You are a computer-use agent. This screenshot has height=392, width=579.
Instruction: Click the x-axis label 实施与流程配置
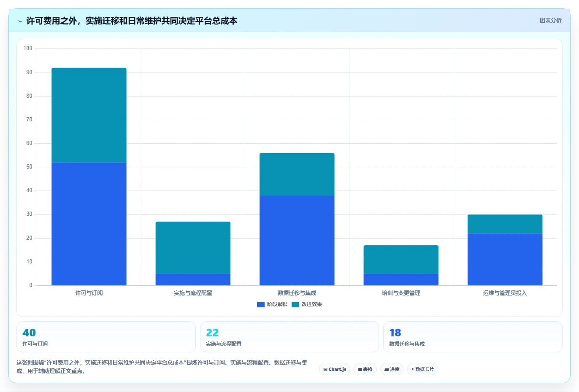193,293
